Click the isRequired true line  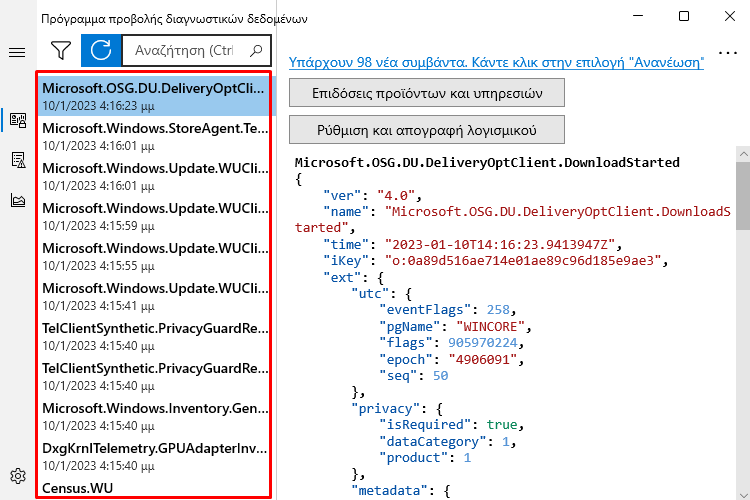point(452,425)
